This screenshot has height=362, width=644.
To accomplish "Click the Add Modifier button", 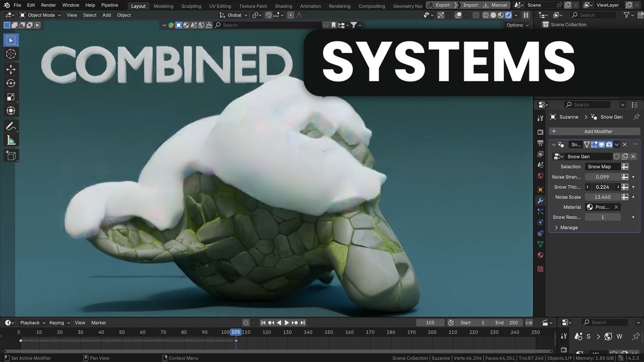I will (x=595, y=131).
